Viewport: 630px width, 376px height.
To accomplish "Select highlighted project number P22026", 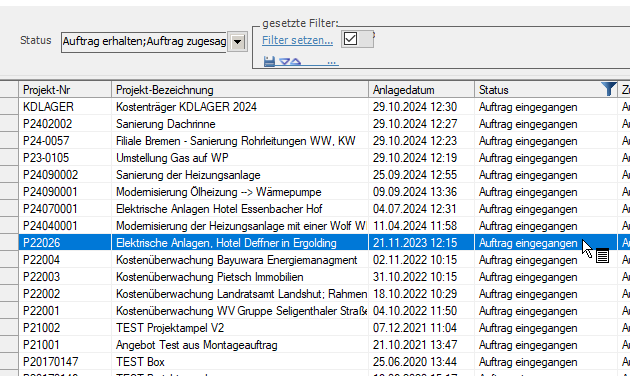I will (x=41, y=243).
